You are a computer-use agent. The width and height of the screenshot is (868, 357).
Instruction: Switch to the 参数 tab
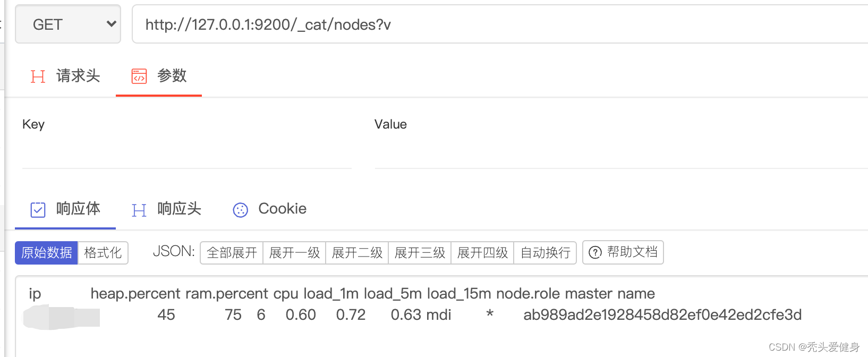point(172,76)
